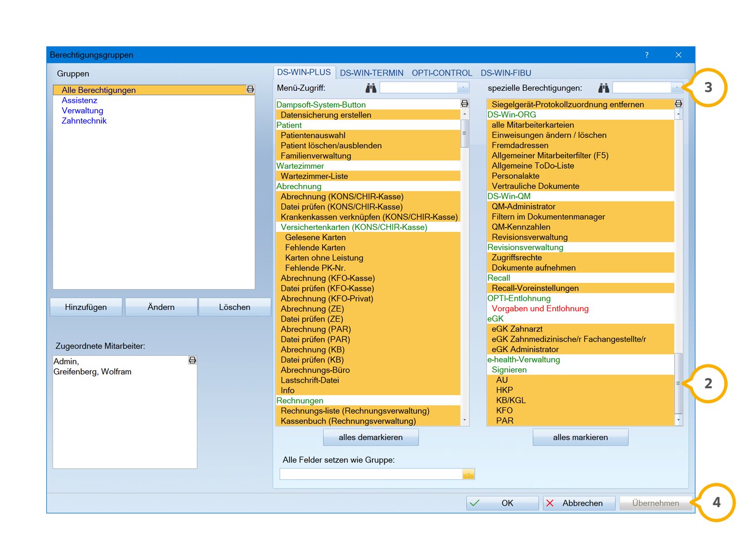Click the Abbrechen button
This screenshot has height=560, width=742.
(579, 503)
